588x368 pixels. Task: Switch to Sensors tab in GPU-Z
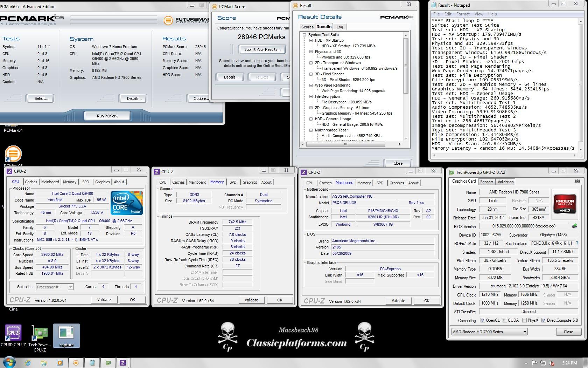pyautogui.click(x=486, y=182)
